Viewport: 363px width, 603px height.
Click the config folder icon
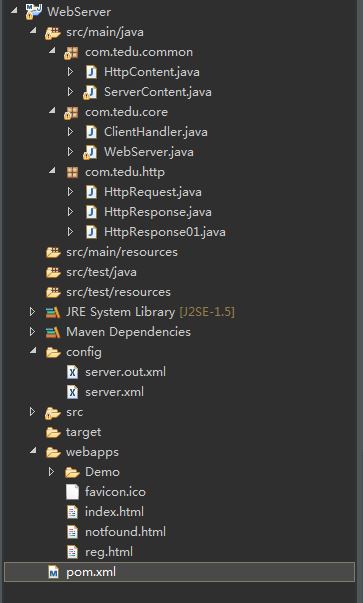pos(53,352)
